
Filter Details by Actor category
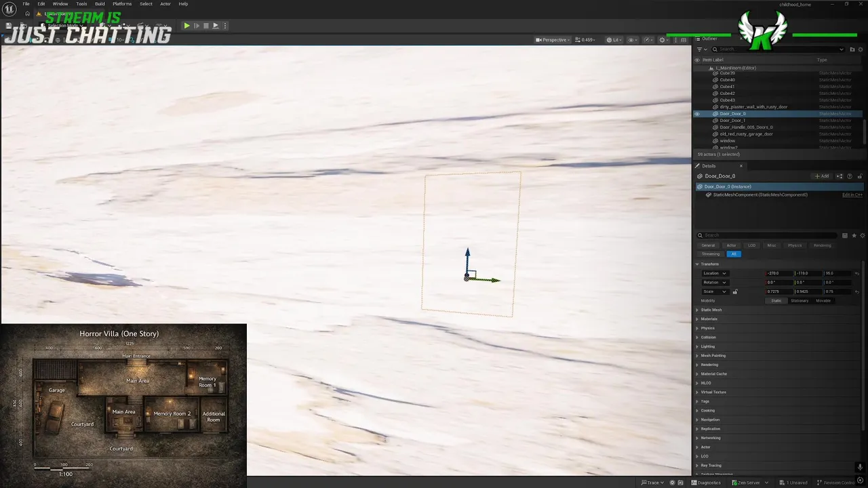click(731, 245)
